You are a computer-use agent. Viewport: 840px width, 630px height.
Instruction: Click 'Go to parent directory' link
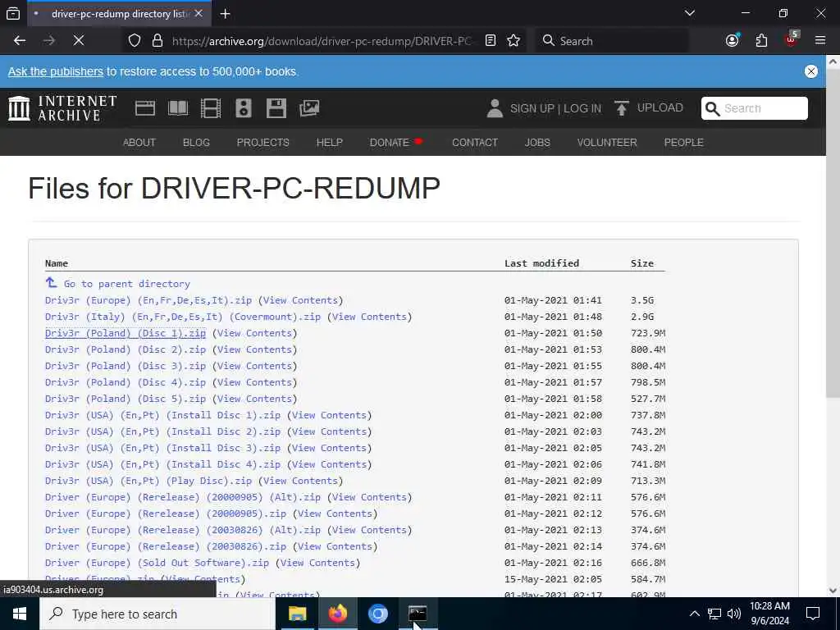[x=127, y=284]
